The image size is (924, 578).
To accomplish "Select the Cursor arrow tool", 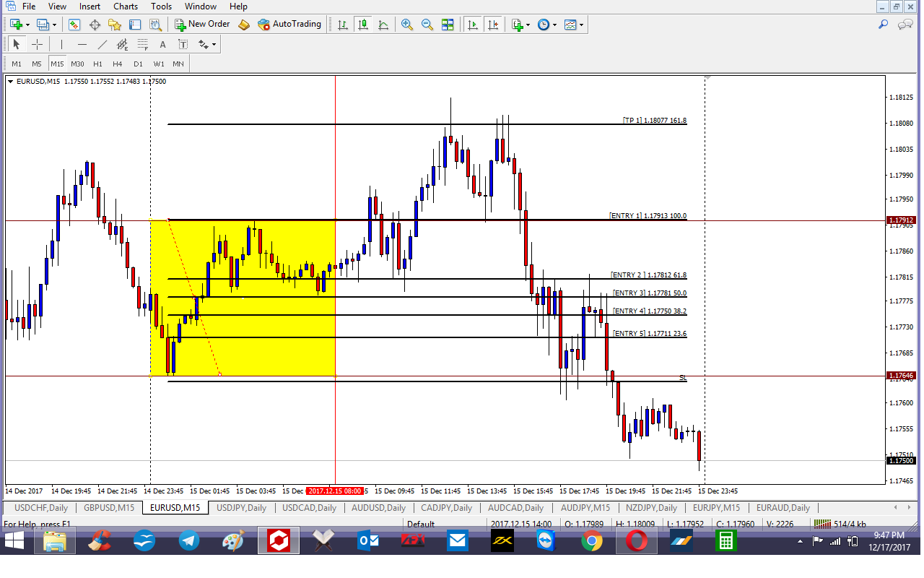I will point(17,44).
